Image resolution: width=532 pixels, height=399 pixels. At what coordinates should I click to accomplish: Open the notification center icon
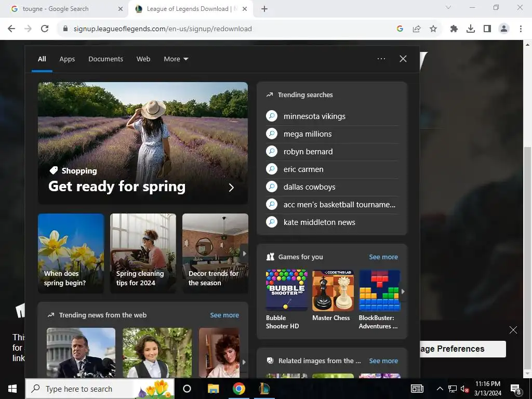515,389
